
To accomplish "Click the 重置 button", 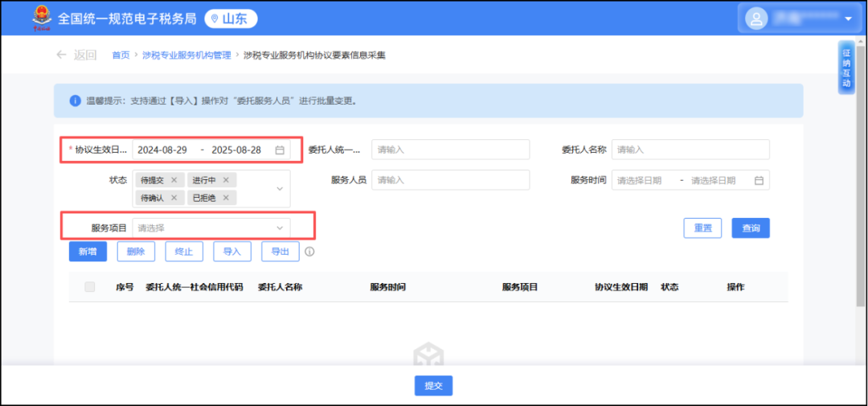I will [x=702, y=228].
